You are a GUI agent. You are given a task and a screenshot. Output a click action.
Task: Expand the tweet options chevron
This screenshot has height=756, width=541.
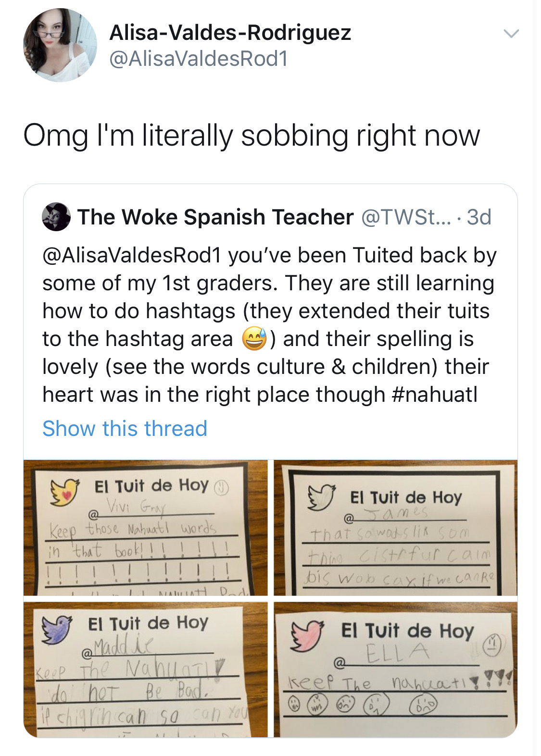tap(511, 34)
